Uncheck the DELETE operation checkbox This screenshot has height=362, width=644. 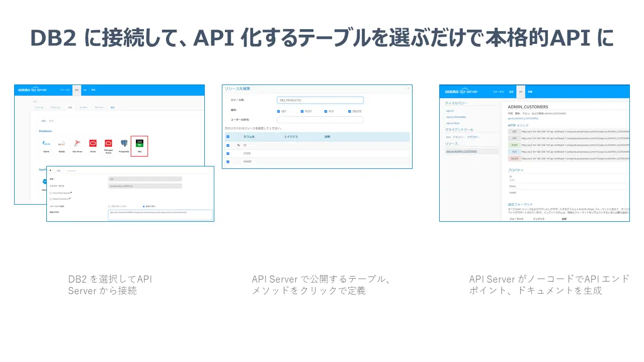[x=349, y=111]
